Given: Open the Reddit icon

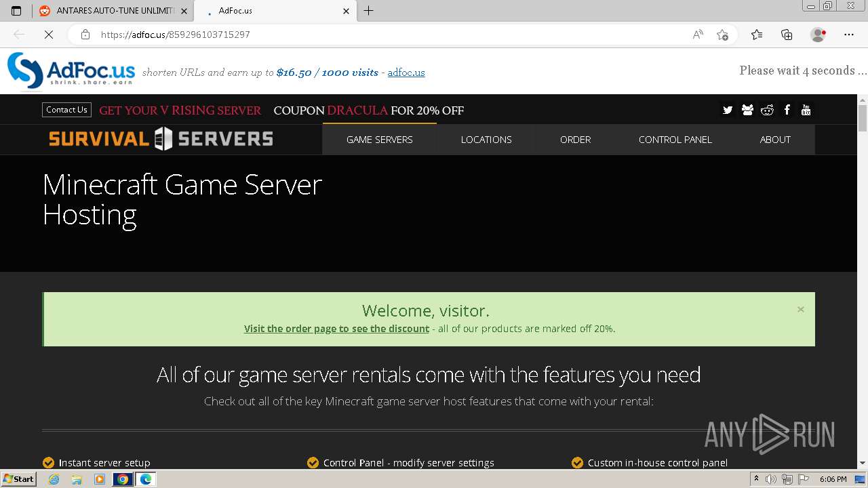Looking at the screenshot, I should (767, 110).
